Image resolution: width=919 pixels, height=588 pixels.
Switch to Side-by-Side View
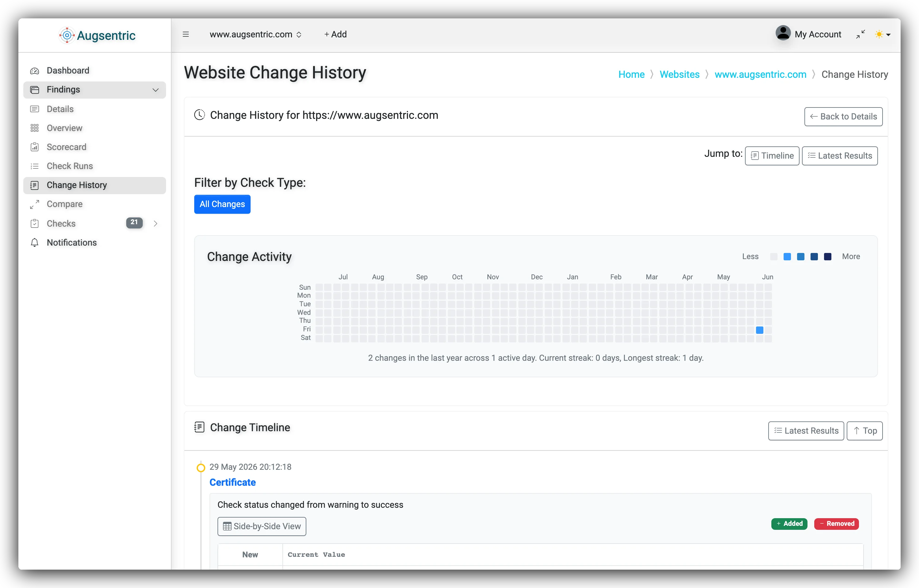point(262,526)
